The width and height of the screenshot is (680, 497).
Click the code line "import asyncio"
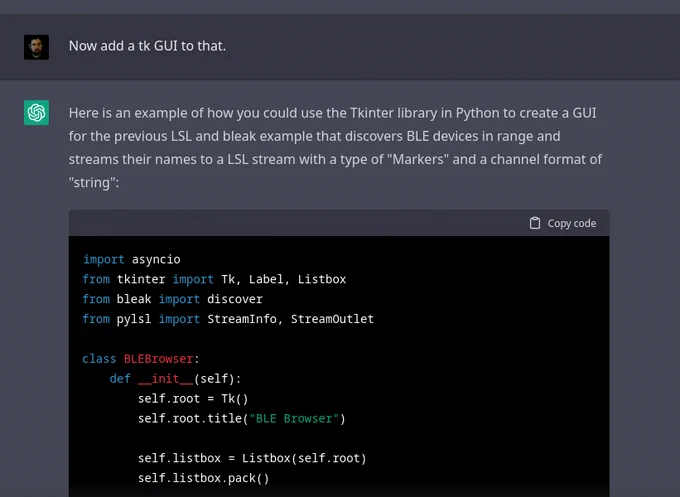pos(131,259)
